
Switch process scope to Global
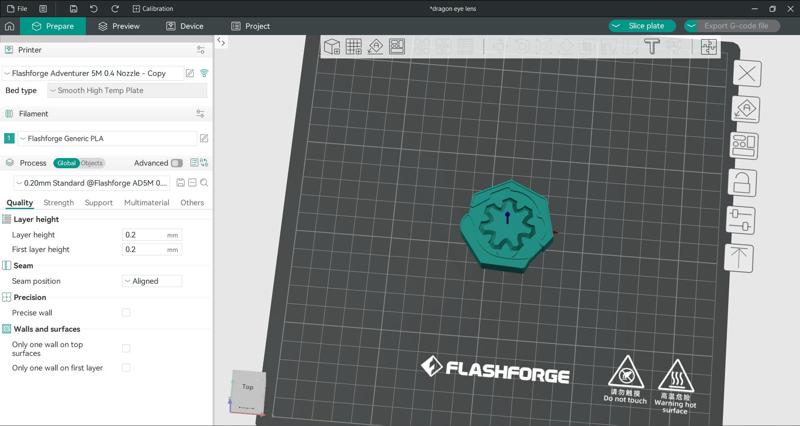(x=66, y=163)
